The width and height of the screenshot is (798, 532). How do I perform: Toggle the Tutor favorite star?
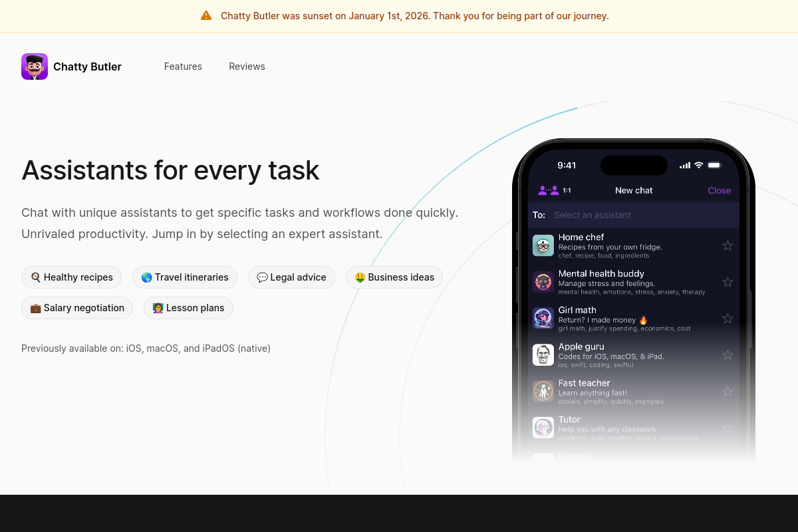pos(728,428)
